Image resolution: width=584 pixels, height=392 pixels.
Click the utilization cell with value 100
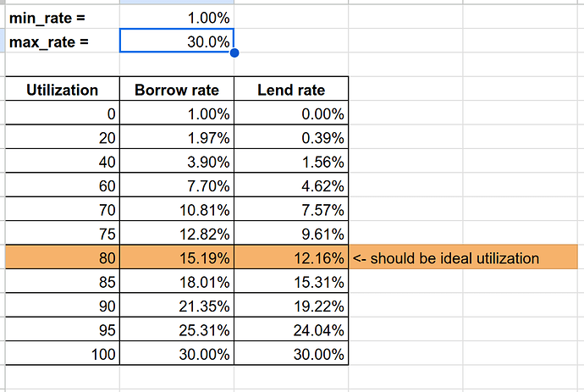coord(62,353)
